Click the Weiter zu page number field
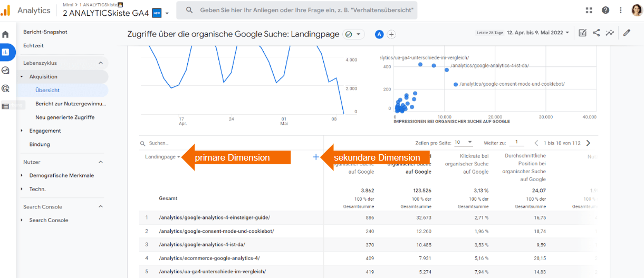 pyautogui.click(x=516, y=142)
